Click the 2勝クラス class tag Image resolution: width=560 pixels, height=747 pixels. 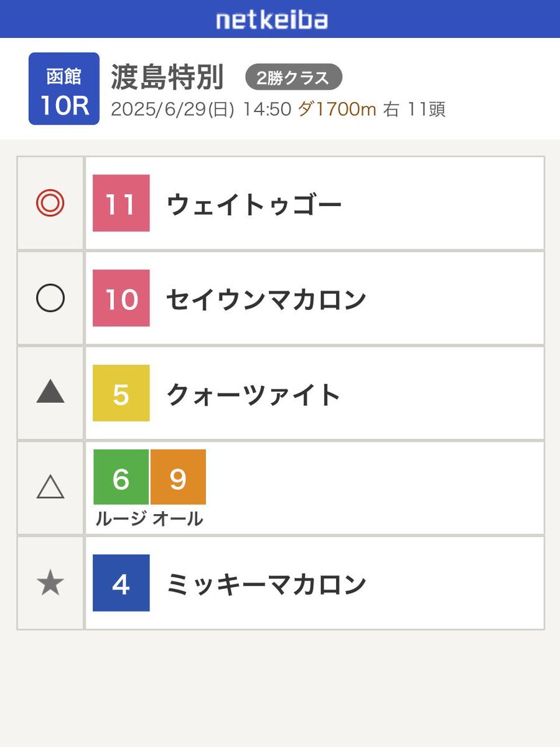coord(294,78)
